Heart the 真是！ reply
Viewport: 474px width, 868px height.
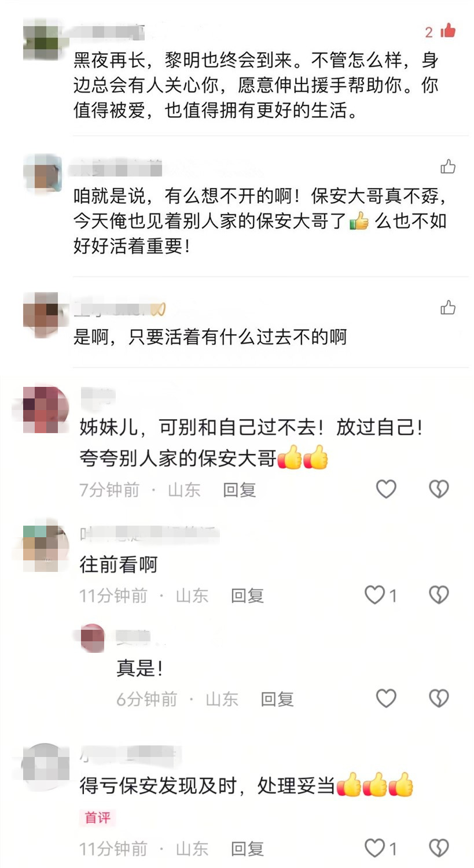pos(386,699)
